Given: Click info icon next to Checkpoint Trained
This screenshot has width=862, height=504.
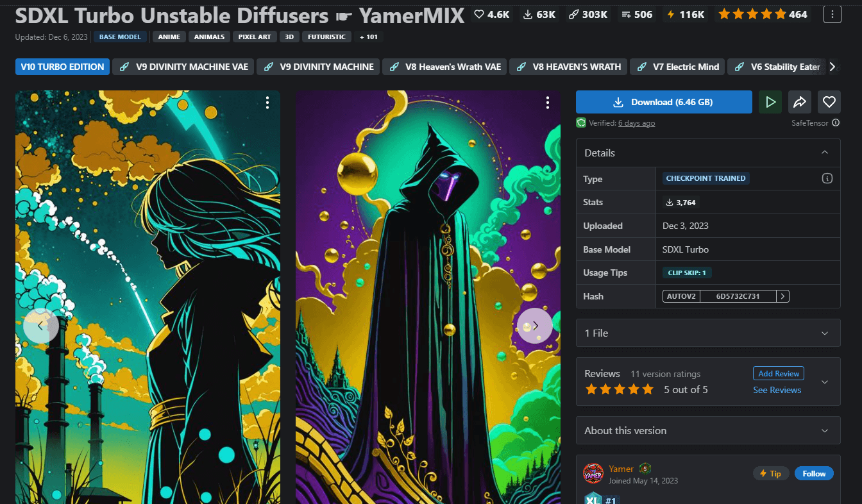Looking at the screenshot, I should 827,178.
